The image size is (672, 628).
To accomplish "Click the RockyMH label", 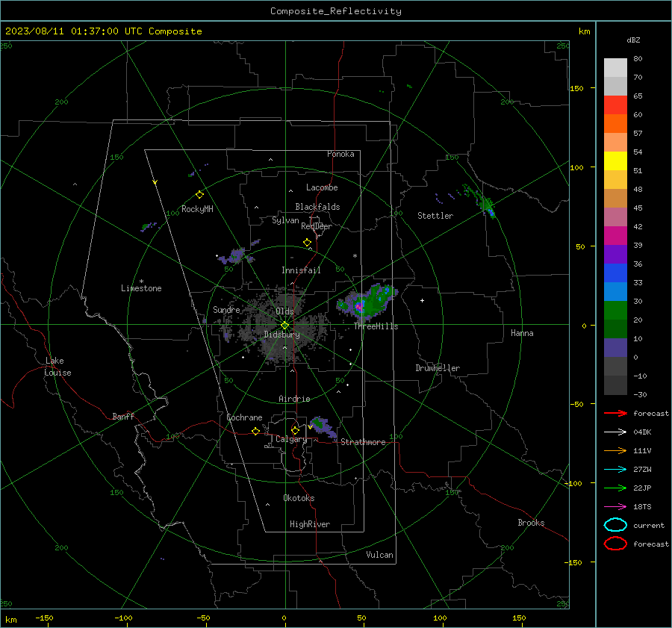I will coord(197,209).
